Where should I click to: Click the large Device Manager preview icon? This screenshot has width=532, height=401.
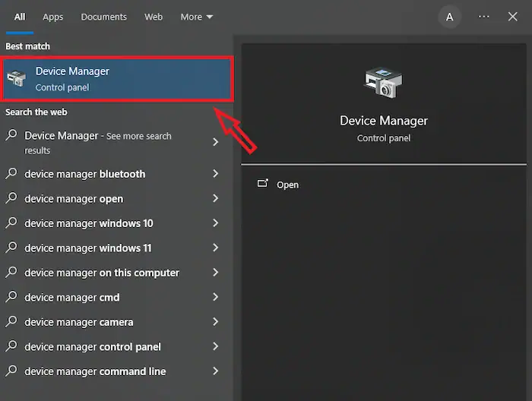click(x=383, y=83)
